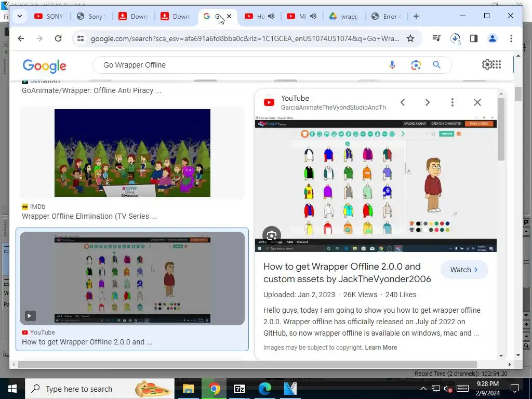The height and width of the screenshot is (399, 532).
Task: Close the image preview panel
Action: 477,102
